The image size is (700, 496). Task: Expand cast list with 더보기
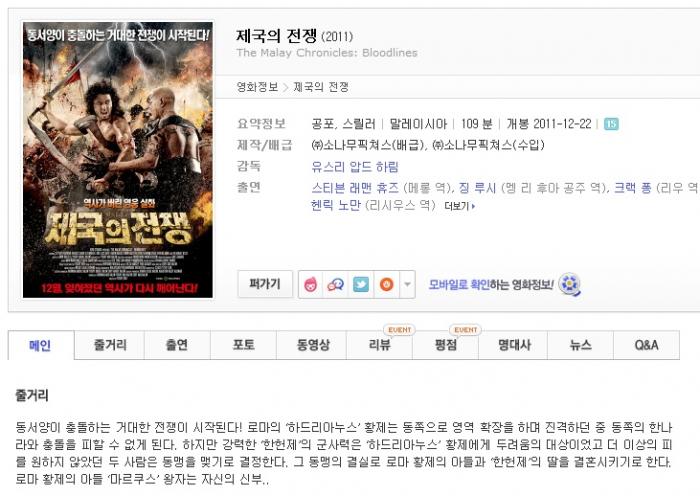(459, 206)
